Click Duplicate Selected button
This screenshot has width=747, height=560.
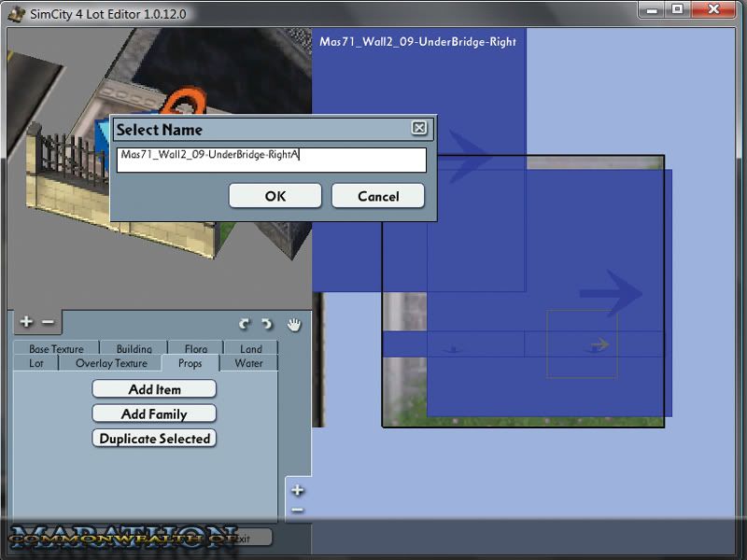154,439
